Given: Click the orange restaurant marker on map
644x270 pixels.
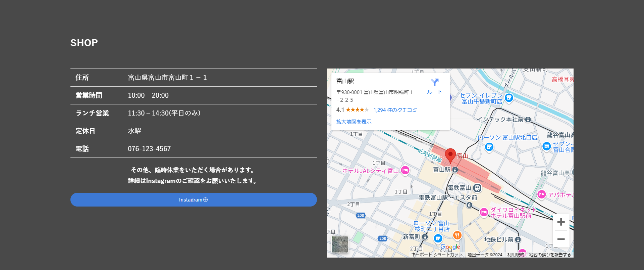Looking at the screenshot, I should click(457, 235).
